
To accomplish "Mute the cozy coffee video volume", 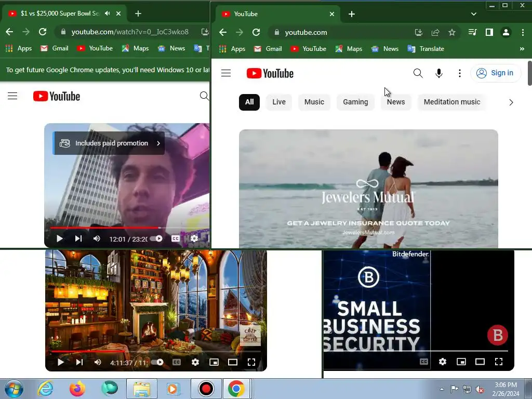I will pyautogui.click(x=98, y=362).
